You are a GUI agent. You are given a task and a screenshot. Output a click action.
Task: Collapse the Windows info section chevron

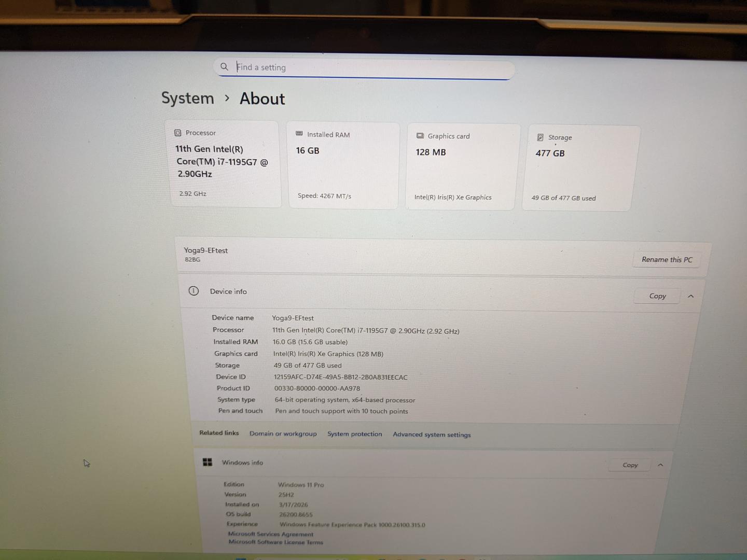click(x=660, y=465)
